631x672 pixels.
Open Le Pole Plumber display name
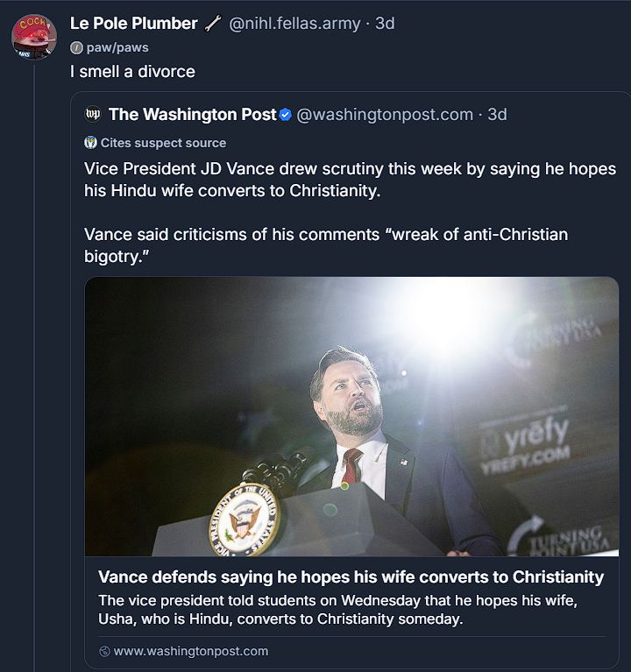pos(134,24)
